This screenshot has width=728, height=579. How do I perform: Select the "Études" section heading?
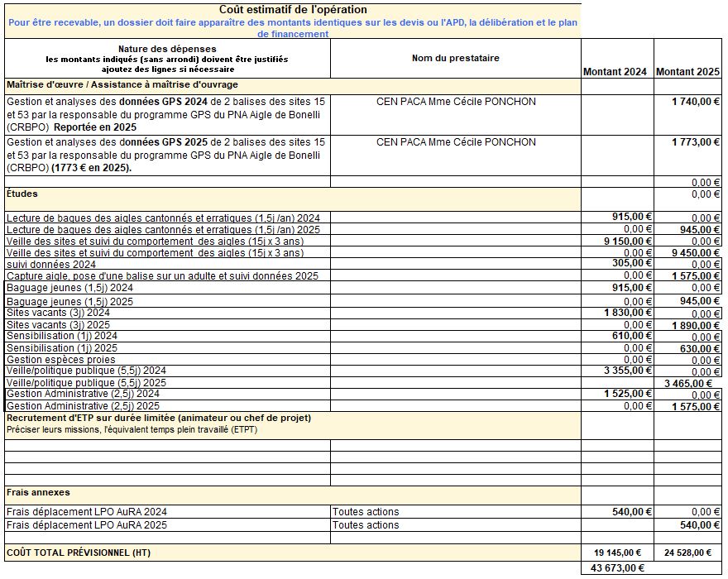22,194
